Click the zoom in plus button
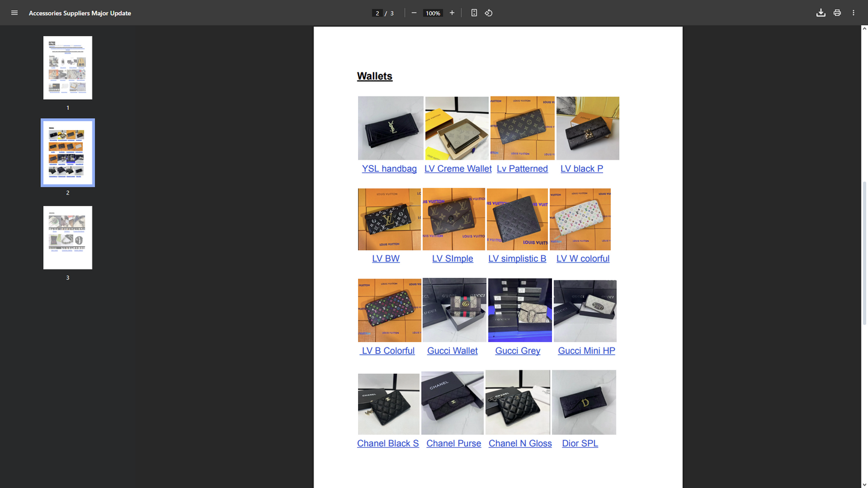Screen dimensions: 868x488 point(452,13)
